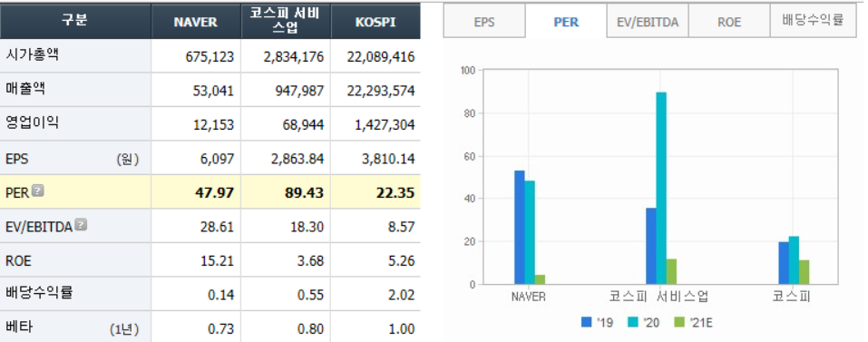The width and height of the screenshot is (868, 342).
Task: Click the value 22,293,574
Action: click(x=381, y=91)
